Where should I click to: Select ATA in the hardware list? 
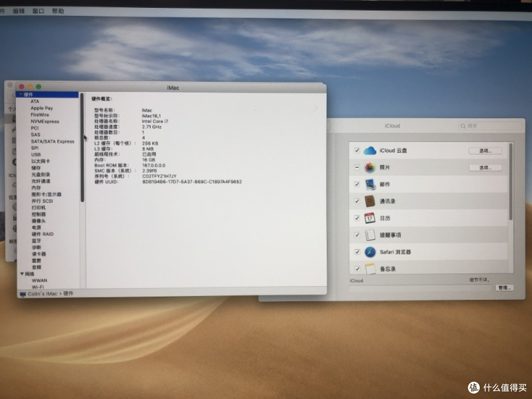tap(35, 101)
